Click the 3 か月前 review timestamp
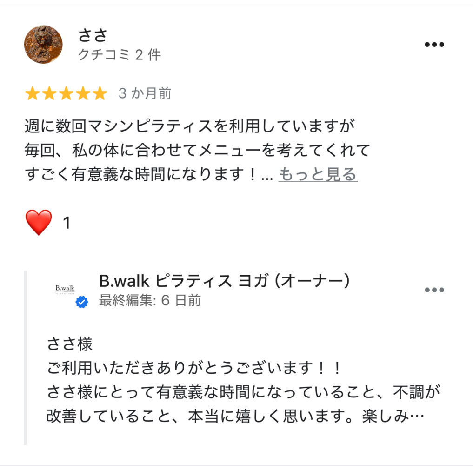Viewport: 473px width, 476px height. pyautogui.click(x=145, y=94)
